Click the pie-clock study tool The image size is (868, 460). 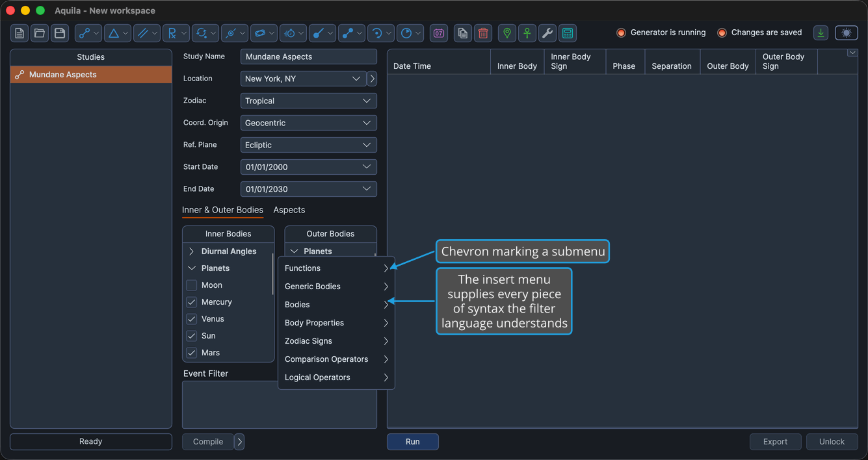[410, 33]
